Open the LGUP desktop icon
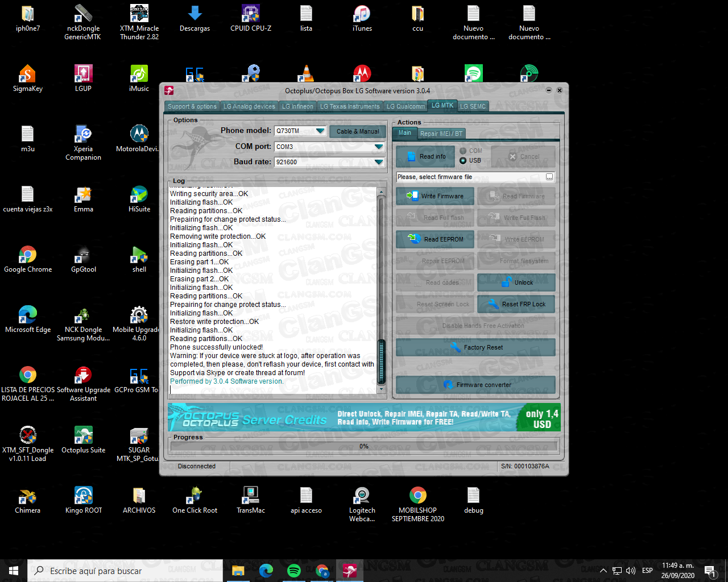Image resolution: width=728 pixels, height=582 pixels. click(x=83, y=78)
